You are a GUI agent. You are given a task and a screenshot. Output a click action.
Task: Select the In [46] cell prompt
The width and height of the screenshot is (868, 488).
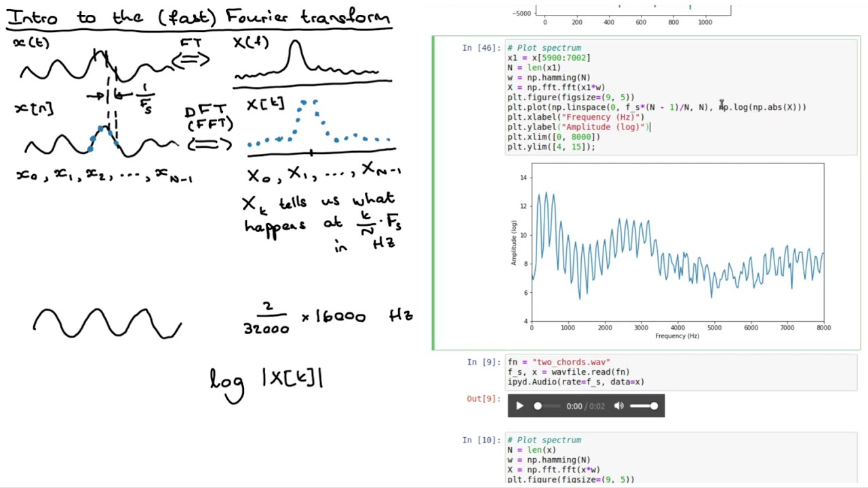481,47
